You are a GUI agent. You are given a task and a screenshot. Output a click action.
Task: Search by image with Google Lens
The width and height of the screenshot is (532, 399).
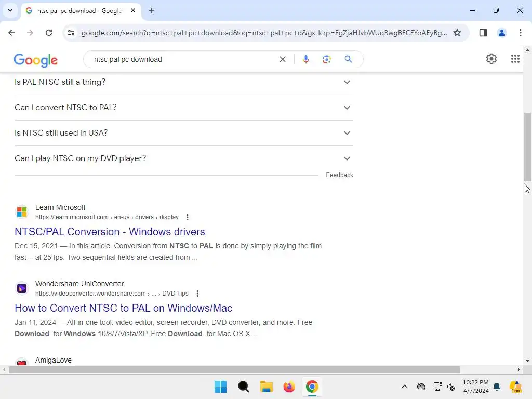[x=326, y=59]
